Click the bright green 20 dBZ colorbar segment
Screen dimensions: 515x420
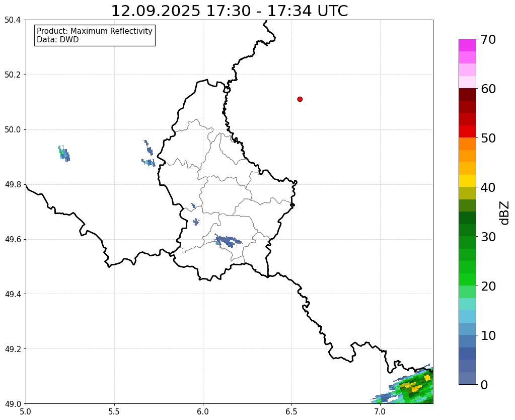click(467, 279)
